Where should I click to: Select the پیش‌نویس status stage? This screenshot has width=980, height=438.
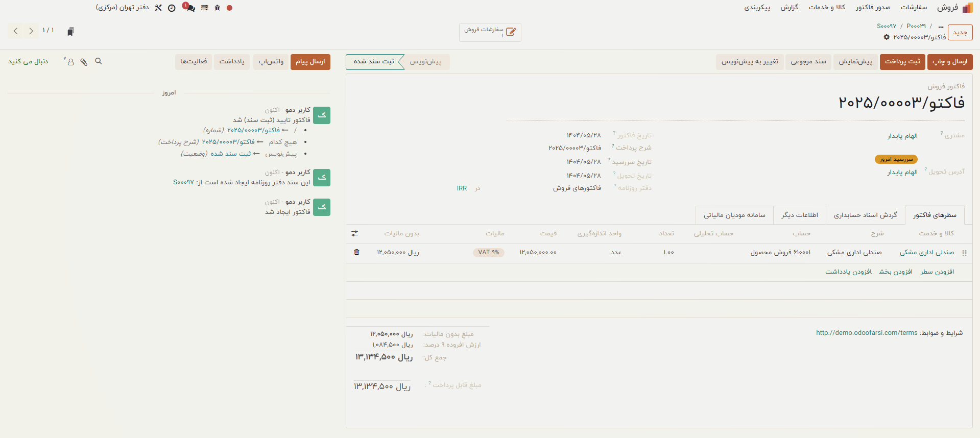(x=426, y=62)
